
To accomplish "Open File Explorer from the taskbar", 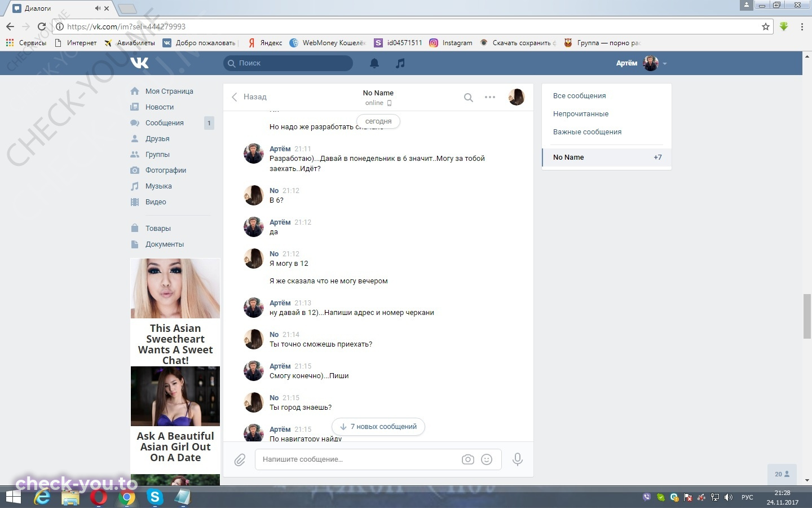I will point(70,497).
